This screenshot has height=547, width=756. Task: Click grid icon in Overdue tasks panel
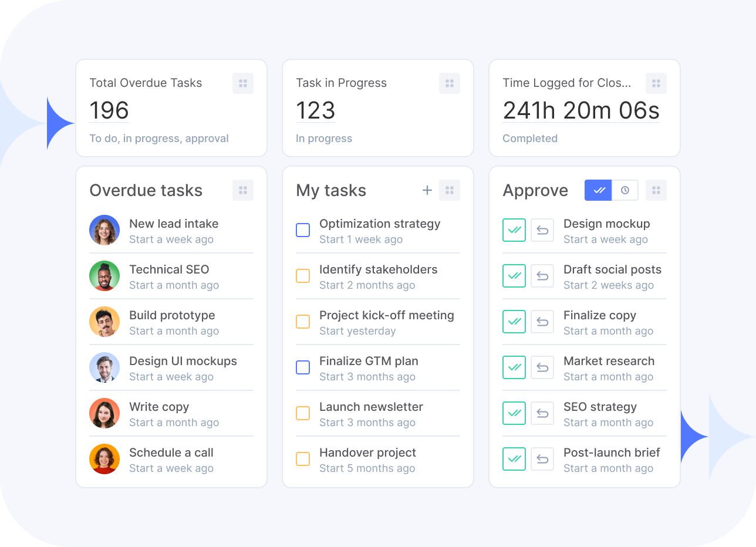[x=243, y=190]
